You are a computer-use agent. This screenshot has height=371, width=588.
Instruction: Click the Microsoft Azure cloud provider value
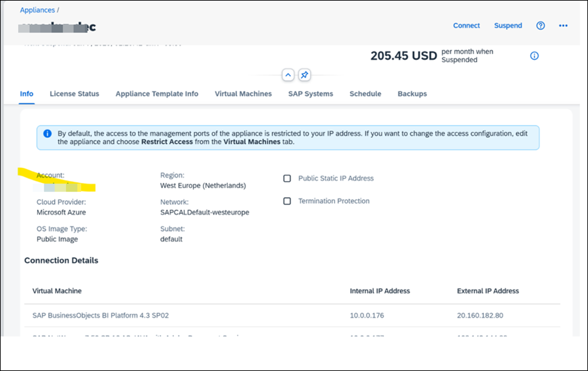coord(61,212)
